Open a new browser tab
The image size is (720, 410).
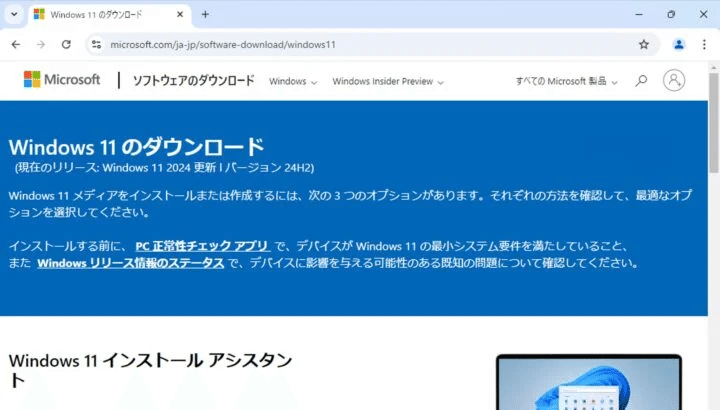pos(205,15)
